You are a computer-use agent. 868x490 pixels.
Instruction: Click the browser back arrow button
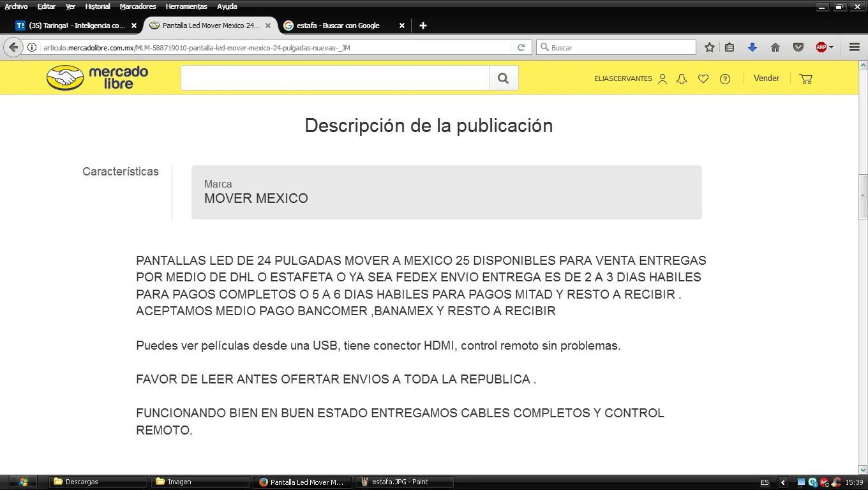pyautogui.click(x=14, y=47)
